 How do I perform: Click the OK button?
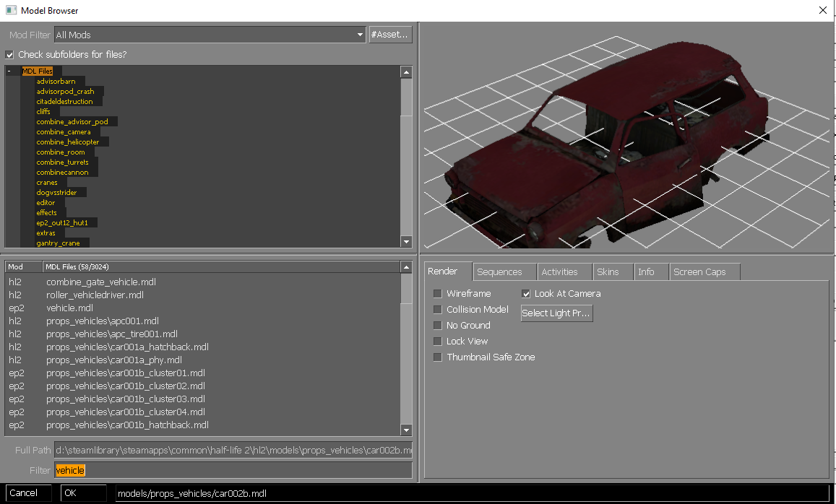point(84,493)
